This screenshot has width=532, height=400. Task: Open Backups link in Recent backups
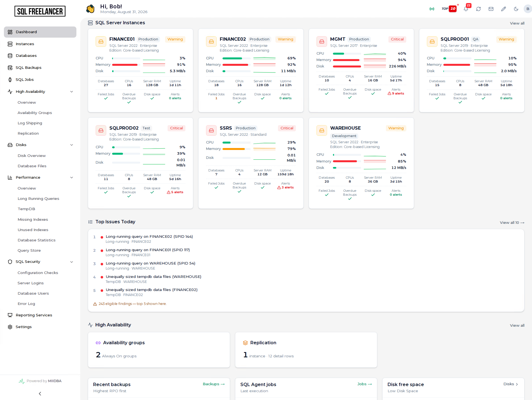tap(214, 384)
